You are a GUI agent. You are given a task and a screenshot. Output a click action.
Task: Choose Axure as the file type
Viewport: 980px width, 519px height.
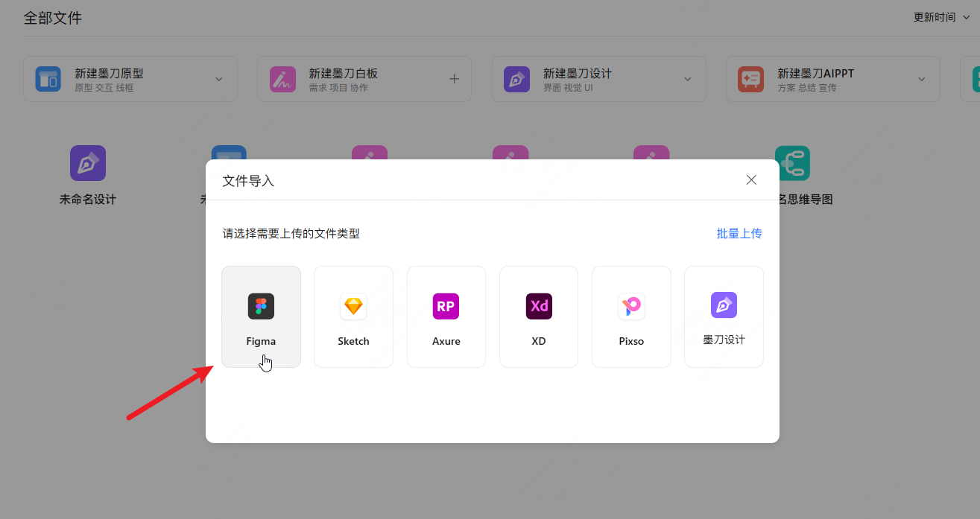[x=446, y=316]
